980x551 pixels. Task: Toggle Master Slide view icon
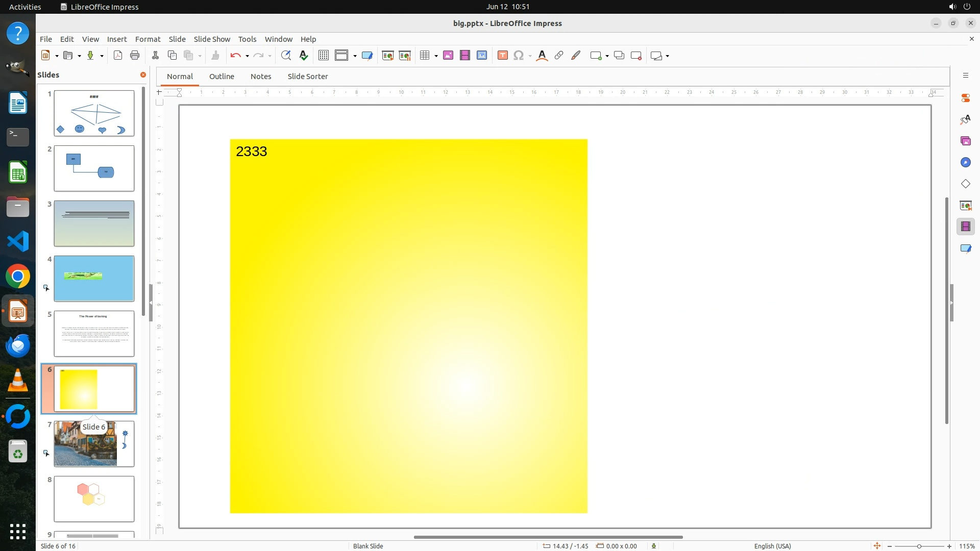pos(367,56)
